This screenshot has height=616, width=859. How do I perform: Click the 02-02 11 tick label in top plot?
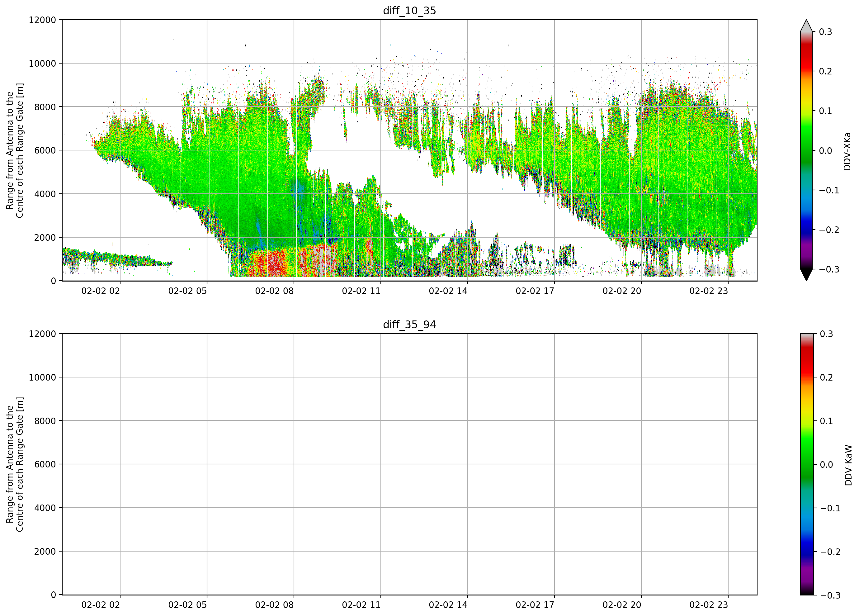[x=361, y=291]
